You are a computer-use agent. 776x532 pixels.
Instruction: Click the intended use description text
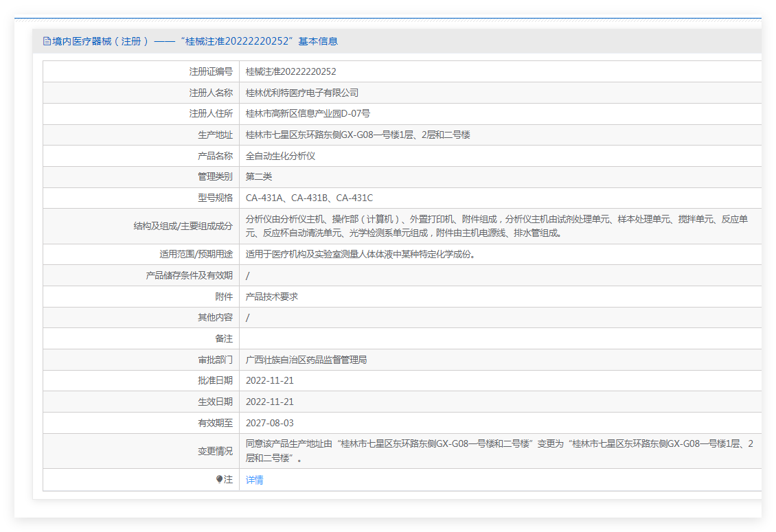pyautogui.click(x=361, y=254)
